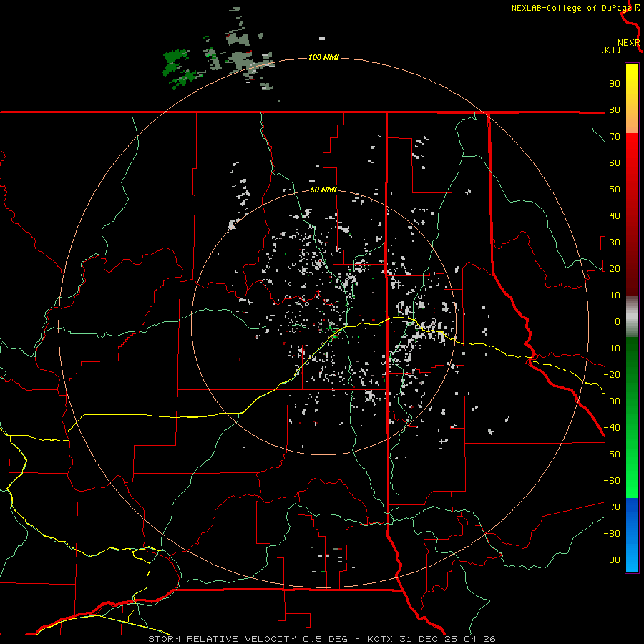Click the 100 NMI range ring label

click(323, 57)
